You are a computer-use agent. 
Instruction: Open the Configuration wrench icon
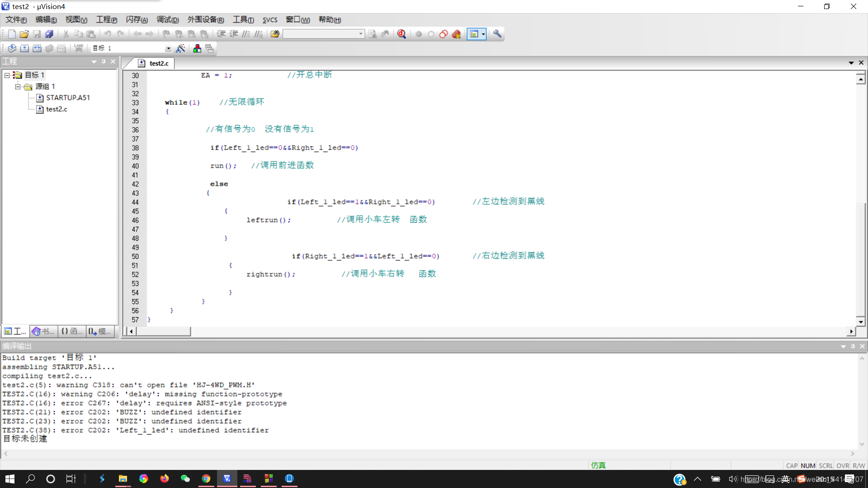(497, 34)
